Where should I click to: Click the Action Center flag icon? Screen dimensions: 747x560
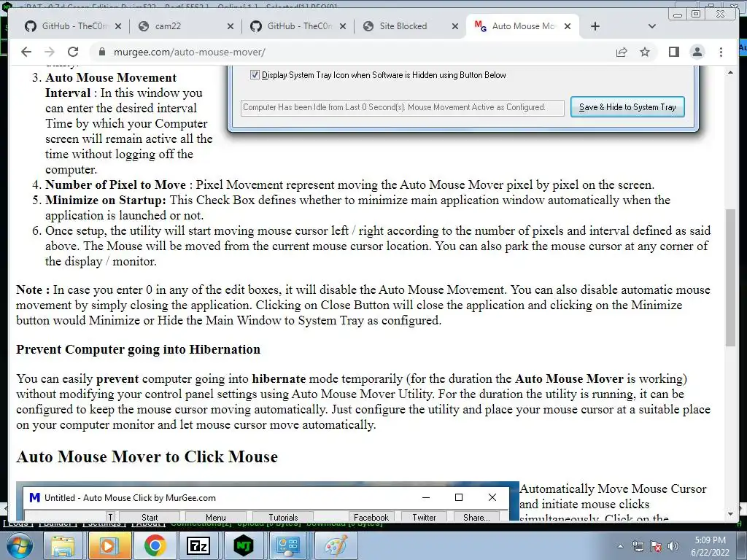[656, 546]
